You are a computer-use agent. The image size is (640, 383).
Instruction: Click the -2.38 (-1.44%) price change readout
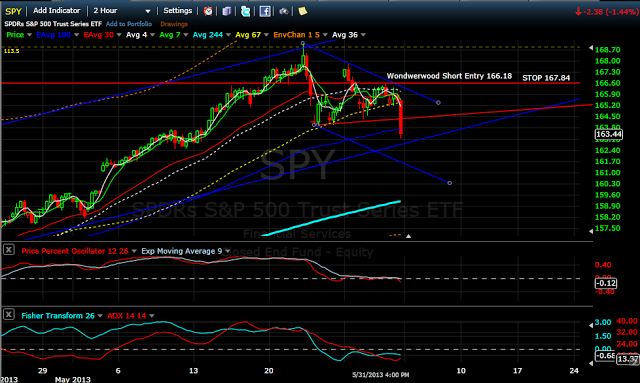[606, 12]
